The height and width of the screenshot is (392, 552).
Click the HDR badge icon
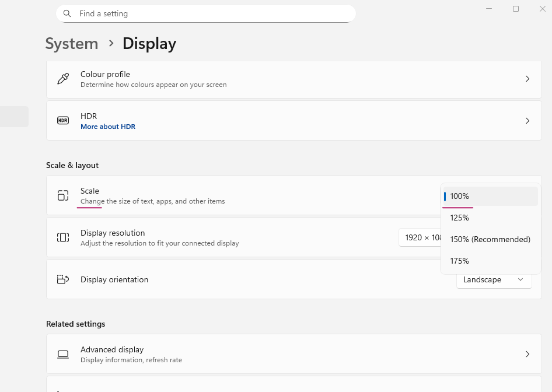63,121
